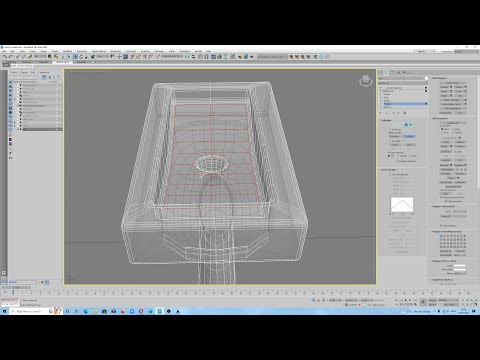The height and width of the screenshot is (360, 480).
Task: Select the Off preview selection radio
Action: [x=389, y=156]
